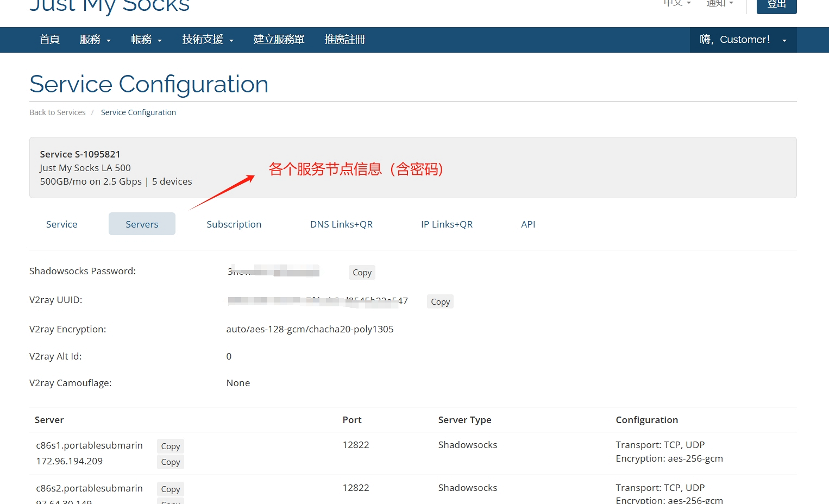Copy the IP address 172.96.194.209
Screen dimensions: 829x504
(171, 462)
